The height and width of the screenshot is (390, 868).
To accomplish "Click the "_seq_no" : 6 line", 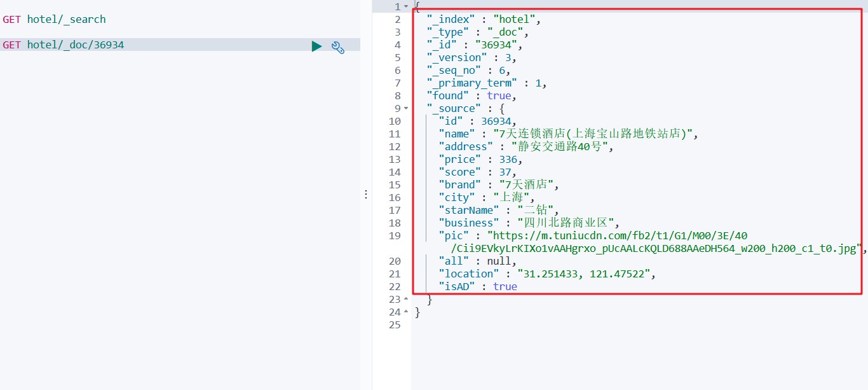I will tap(468, 70).
